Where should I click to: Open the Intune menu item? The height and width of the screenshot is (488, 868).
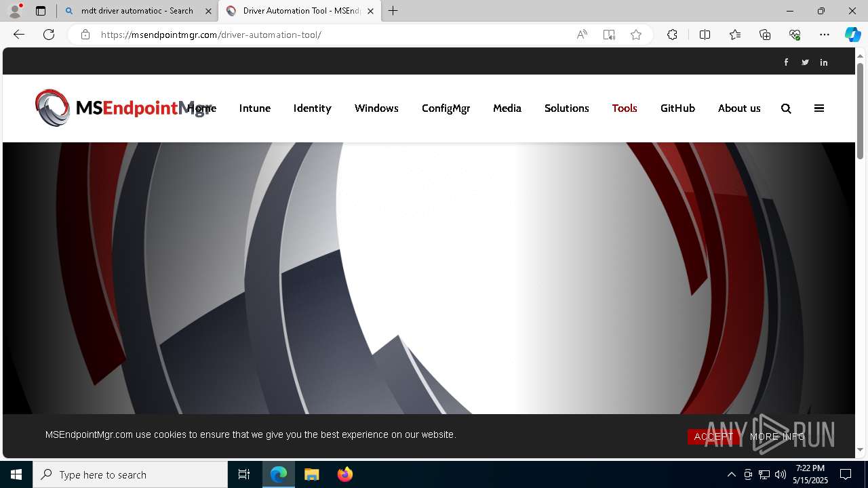pyautogui.click(x=255, y=108)
